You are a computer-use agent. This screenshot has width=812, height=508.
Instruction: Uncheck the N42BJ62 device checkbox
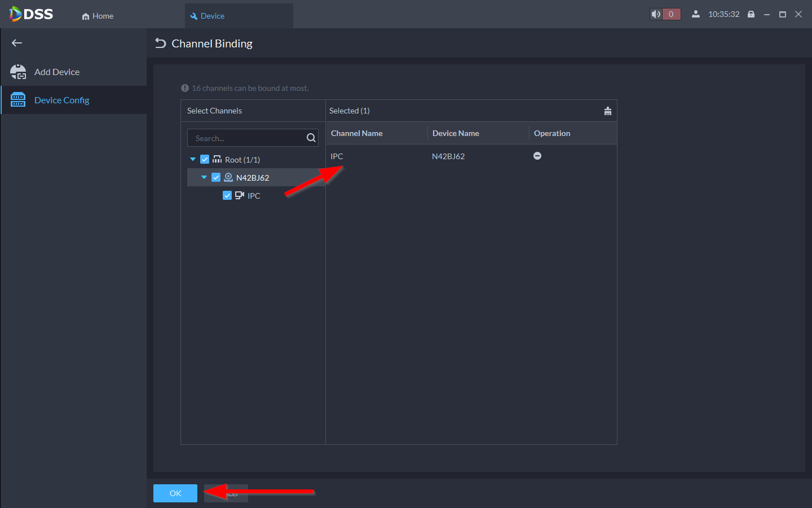(x=216, y=177)
